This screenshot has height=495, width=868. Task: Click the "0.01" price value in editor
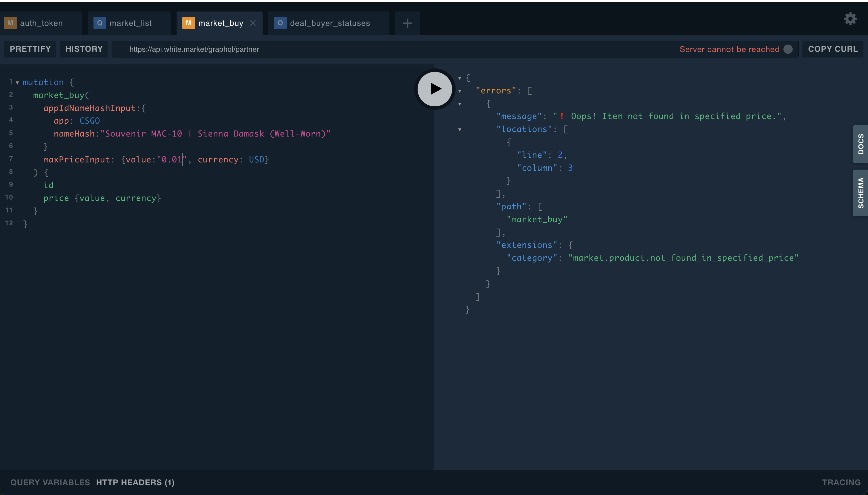pos(172,160)
